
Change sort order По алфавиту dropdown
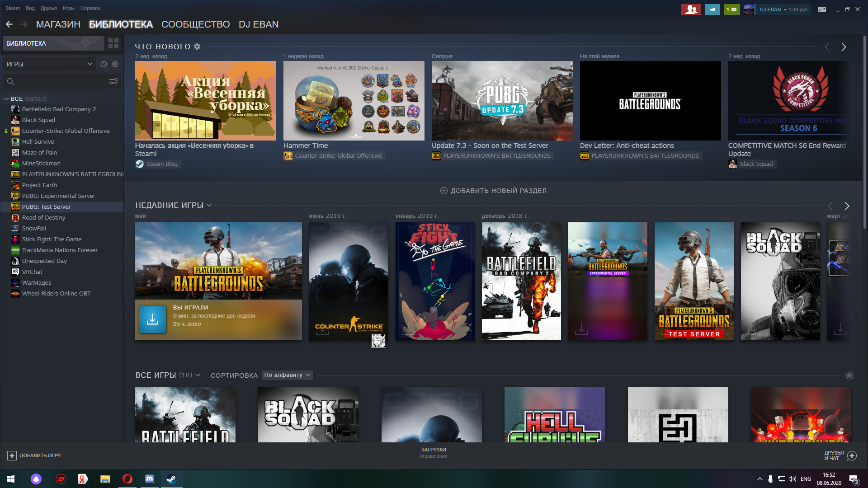(x=288, y=375)
